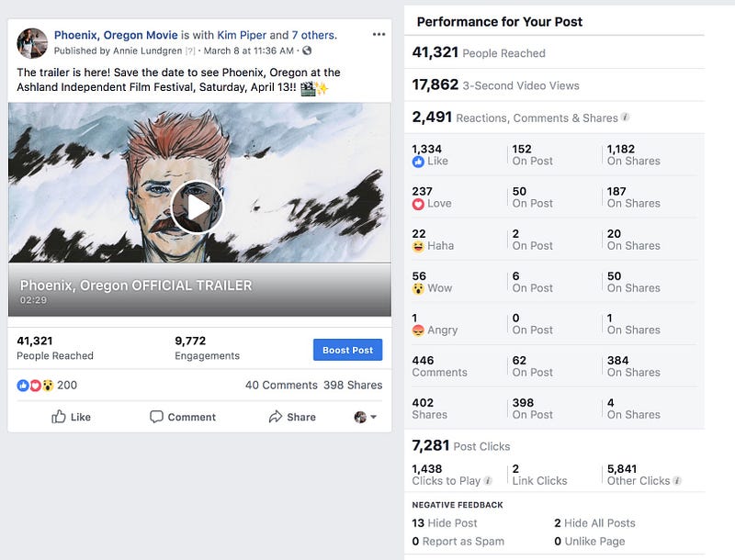Click the Phoenix, Oregon Movie profile picture
The height and width of the screenshot is (560, 735).
click(x=32, y=43)
